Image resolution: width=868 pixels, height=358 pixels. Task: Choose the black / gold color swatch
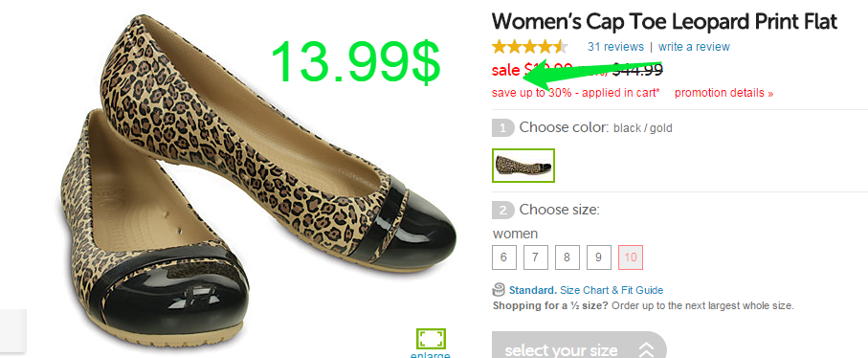[523, 166]
